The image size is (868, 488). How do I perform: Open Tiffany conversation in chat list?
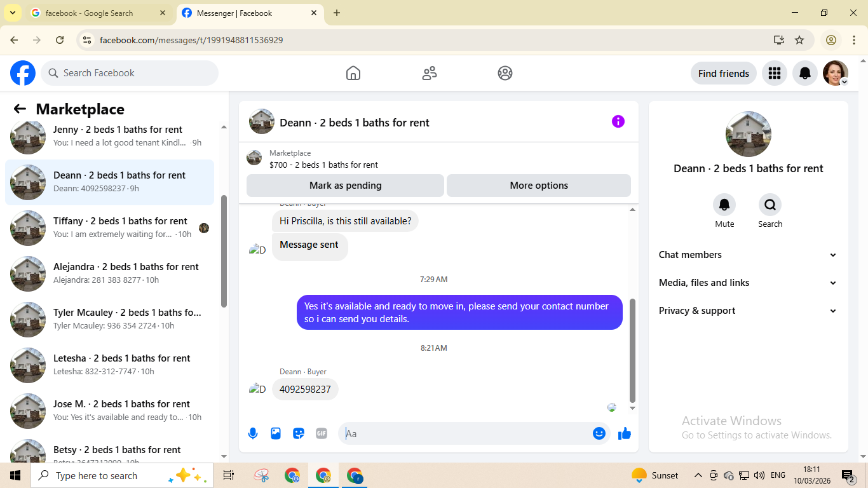(x=109, y=228)
